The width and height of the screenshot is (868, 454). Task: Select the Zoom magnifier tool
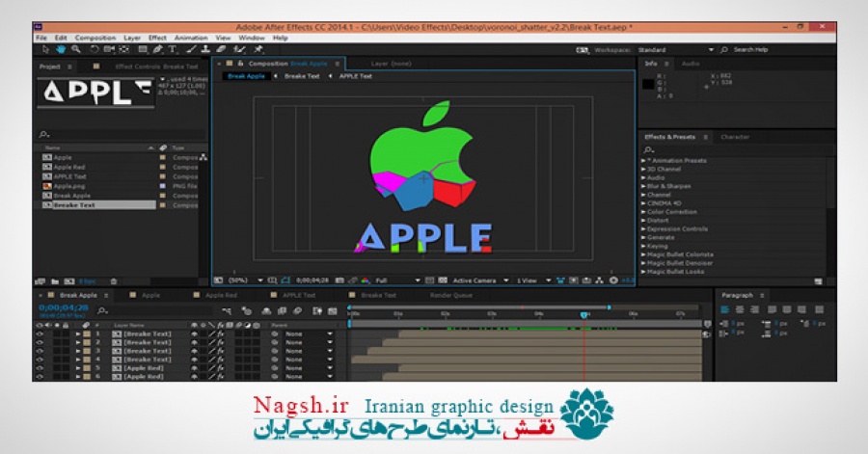(76, 50)
